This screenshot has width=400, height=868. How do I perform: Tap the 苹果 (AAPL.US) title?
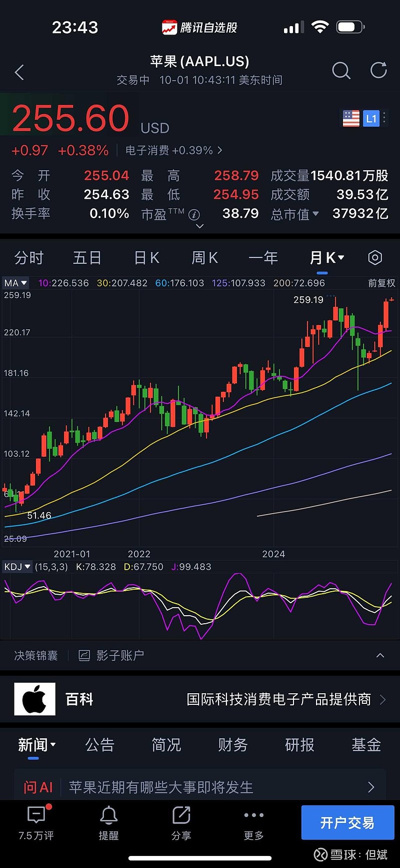(x=199, y=61)
